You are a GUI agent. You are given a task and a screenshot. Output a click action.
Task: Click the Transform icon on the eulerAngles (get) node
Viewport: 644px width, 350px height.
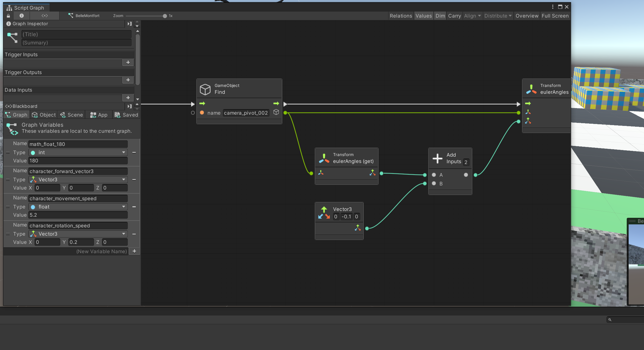click(324, 158)
